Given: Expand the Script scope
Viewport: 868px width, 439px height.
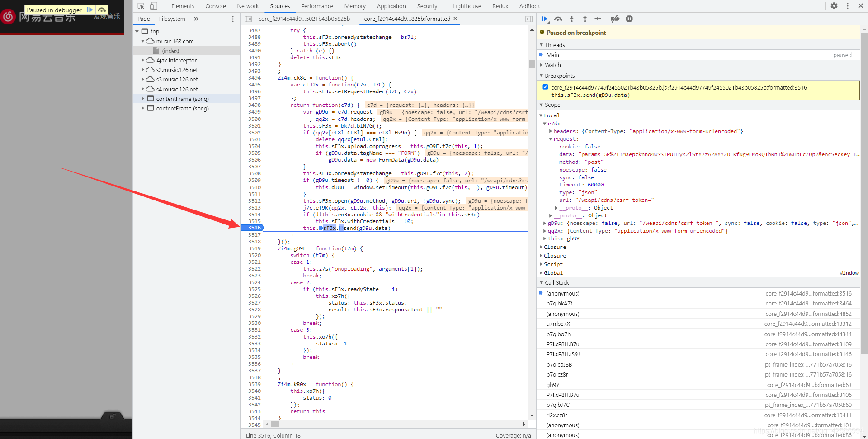Looking at the screenshot, I should coord(541,264).
